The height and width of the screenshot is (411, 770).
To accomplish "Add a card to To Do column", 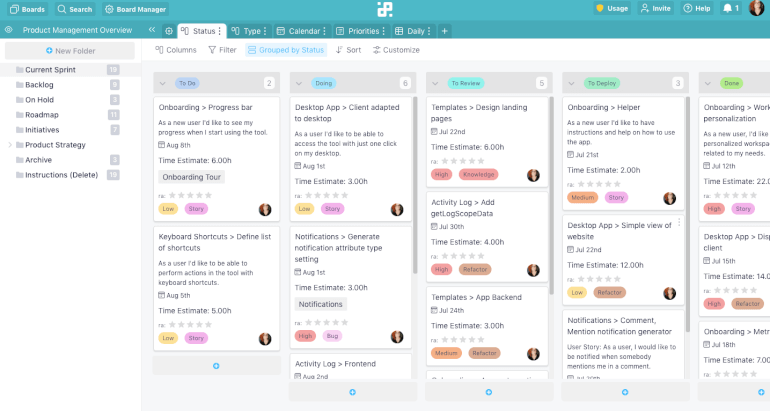I will (216, 366).
